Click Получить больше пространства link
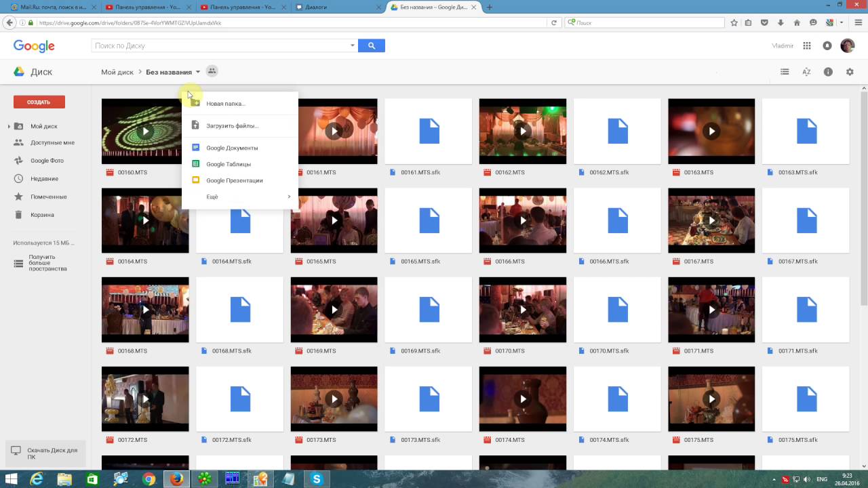The image size is (868, 488). [x=47, y=263]
